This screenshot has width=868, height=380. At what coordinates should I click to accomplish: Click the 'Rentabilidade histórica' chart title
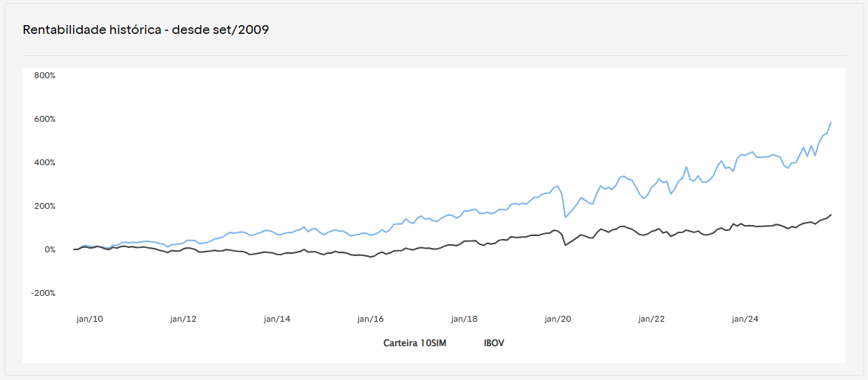[x=146, y=30]
